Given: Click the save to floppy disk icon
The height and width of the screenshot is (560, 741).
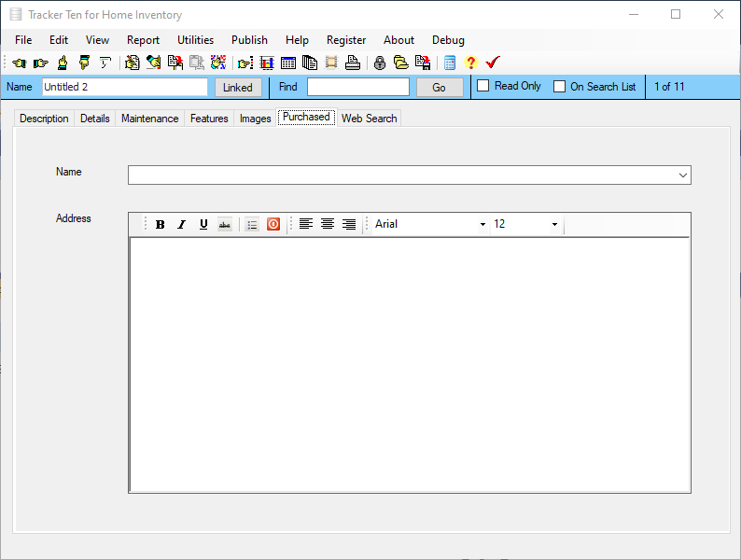Looking at the screenshot, I should tap(423, 63).
